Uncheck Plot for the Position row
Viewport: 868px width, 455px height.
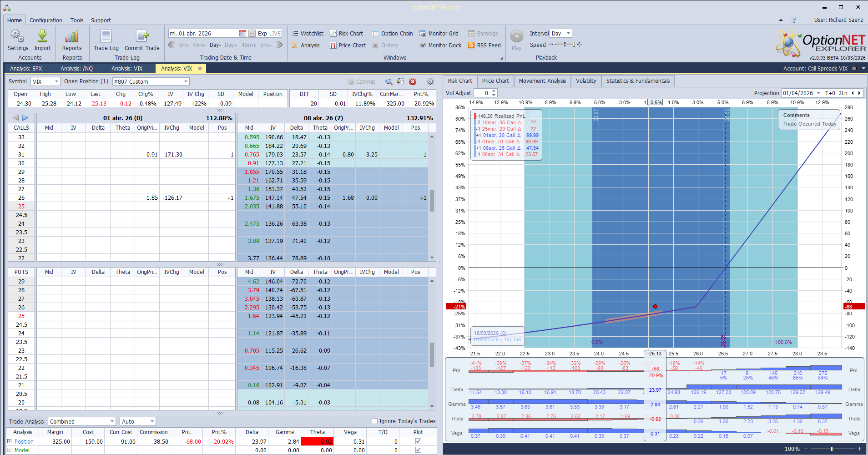coord(418,441)
